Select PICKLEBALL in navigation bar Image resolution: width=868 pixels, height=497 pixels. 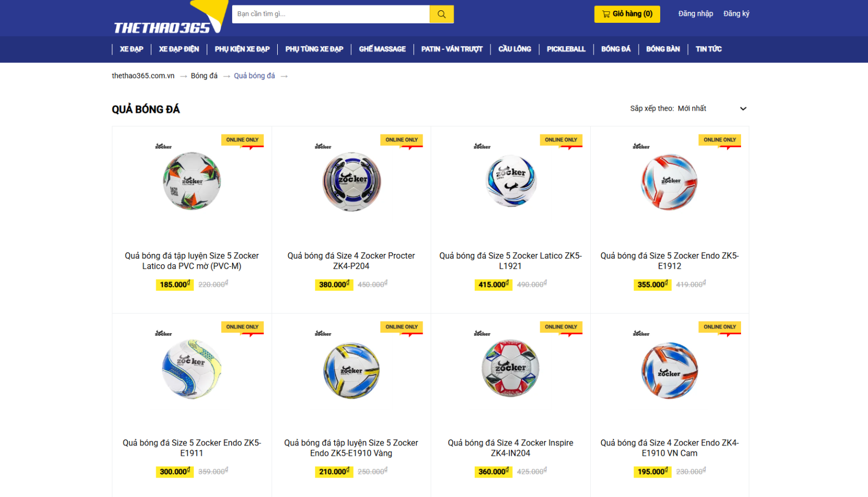(566, 49)
